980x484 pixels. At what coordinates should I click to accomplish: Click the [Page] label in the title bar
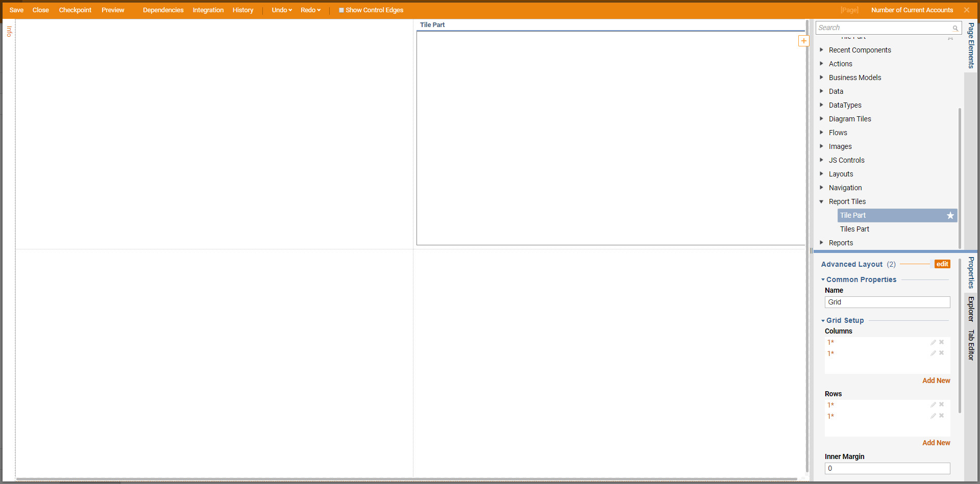849,10
